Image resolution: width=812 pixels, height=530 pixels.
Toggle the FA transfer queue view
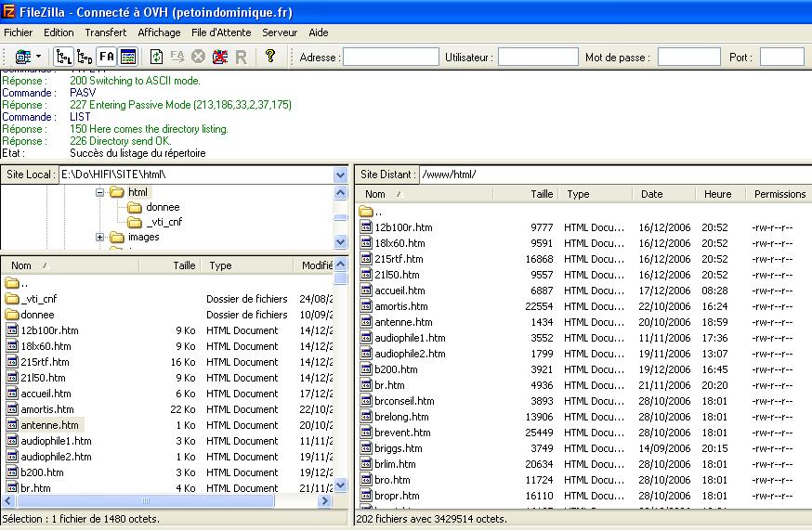click(107, 57)
